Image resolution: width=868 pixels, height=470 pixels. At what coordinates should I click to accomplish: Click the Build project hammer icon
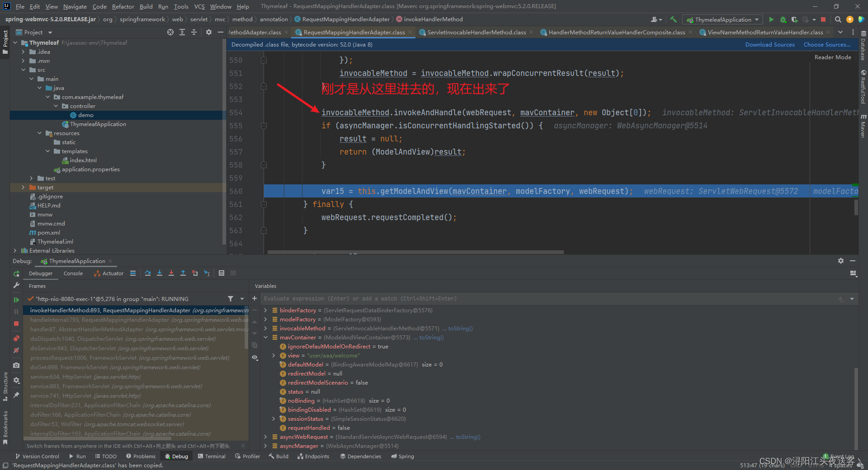point(673,19)
